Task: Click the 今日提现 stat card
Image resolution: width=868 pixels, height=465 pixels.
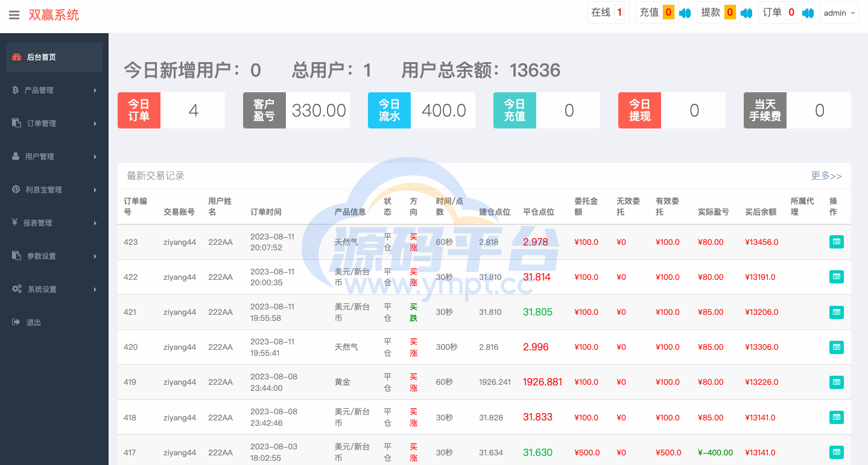Action: 672,110
